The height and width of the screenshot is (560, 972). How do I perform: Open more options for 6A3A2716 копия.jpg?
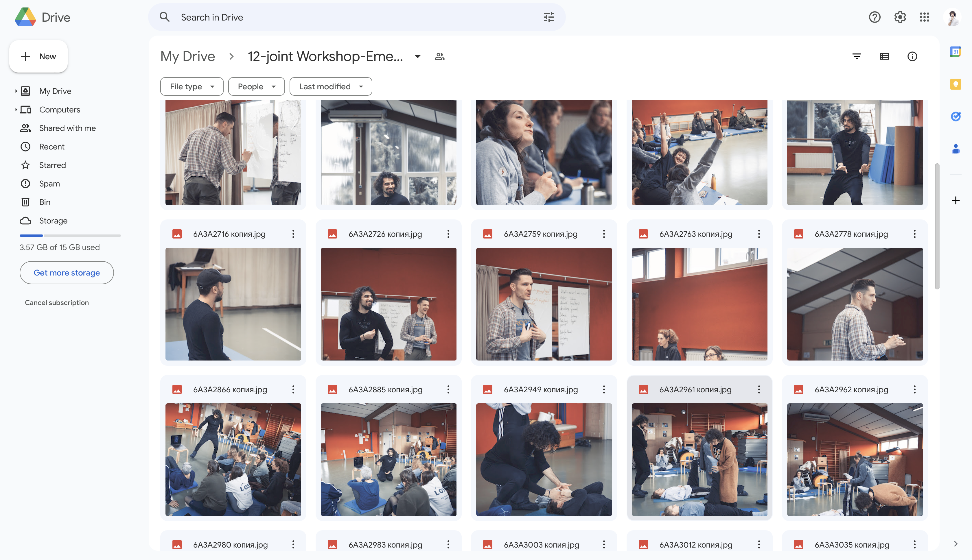(x=293, y=234)
